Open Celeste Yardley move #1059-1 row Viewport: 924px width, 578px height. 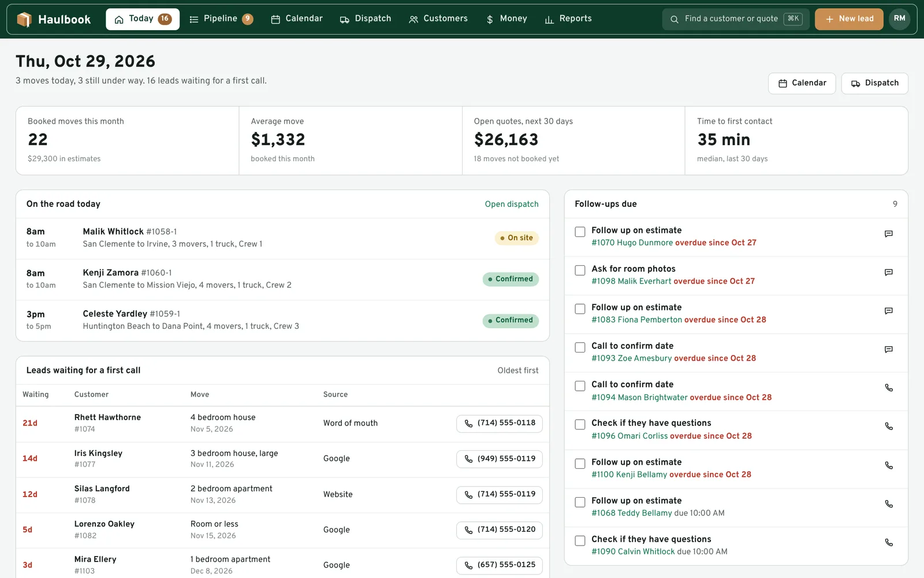tap(282, 320)
